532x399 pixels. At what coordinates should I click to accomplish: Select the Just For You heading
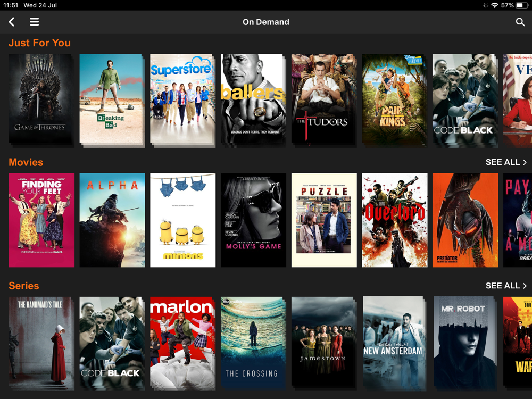click(x=40, y=43)
